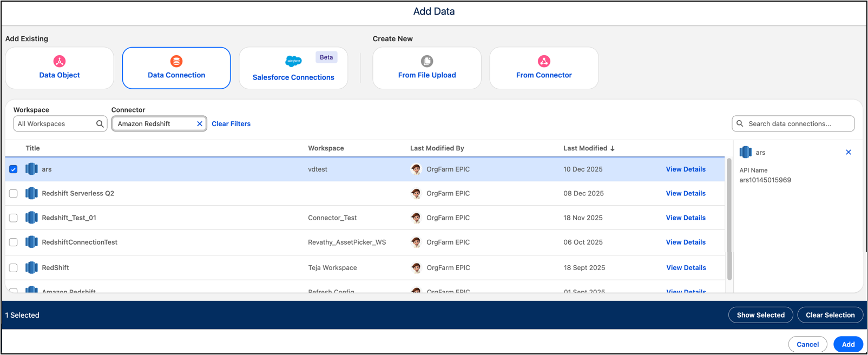868x355 pixels.
Task: Select the From Connector option
Action: coord(544,68)
